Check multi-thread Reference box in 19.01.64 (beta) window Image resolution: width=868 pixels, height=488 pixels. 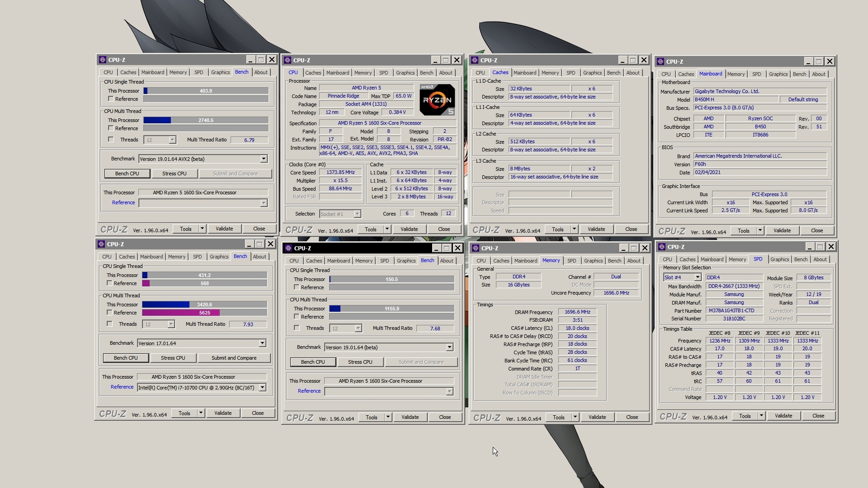click(x=297, y=317)
